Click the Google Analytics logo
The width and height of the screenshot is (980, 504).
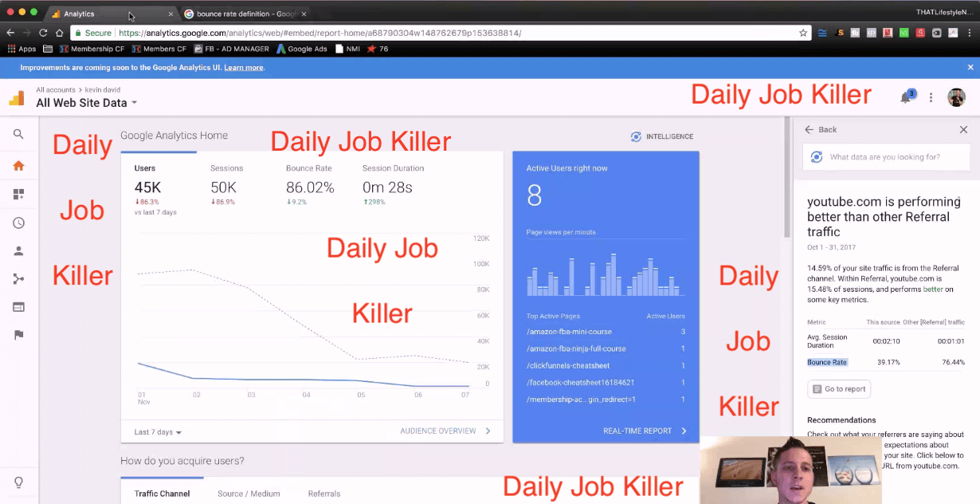pyautogui.click(x=17, y=97)
